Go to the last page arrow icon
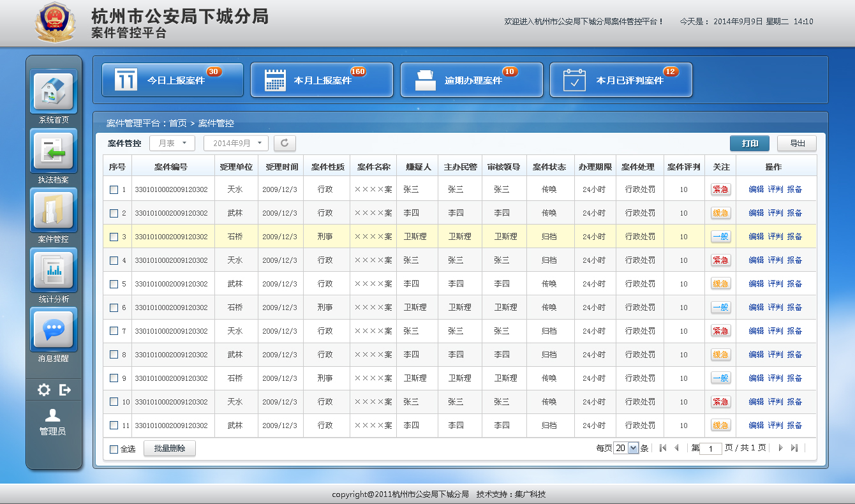 tap(794, 448)
